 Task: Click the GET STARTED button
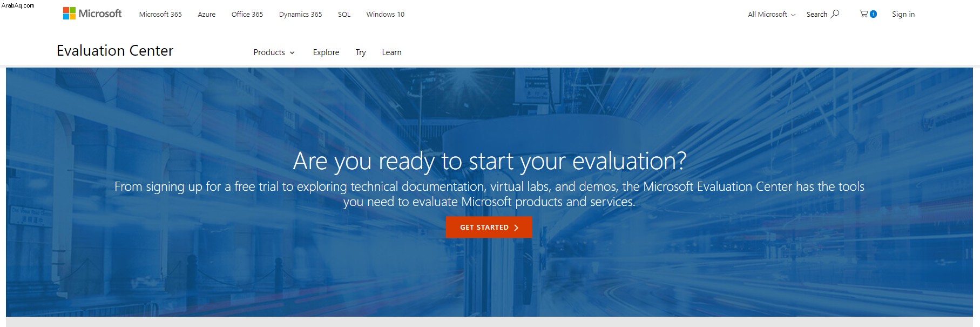(489, 228)
